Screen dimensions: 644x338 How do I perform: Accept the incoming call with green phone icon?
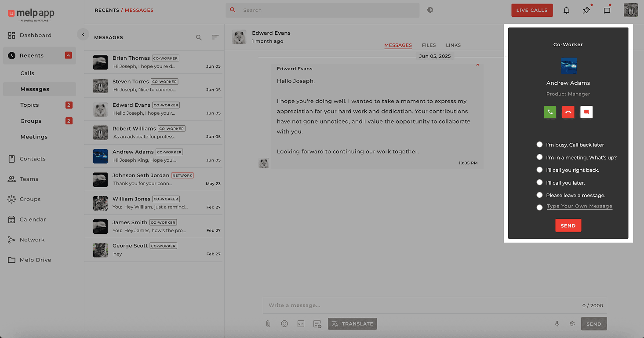pyautogui.click(x=550, y=112)
